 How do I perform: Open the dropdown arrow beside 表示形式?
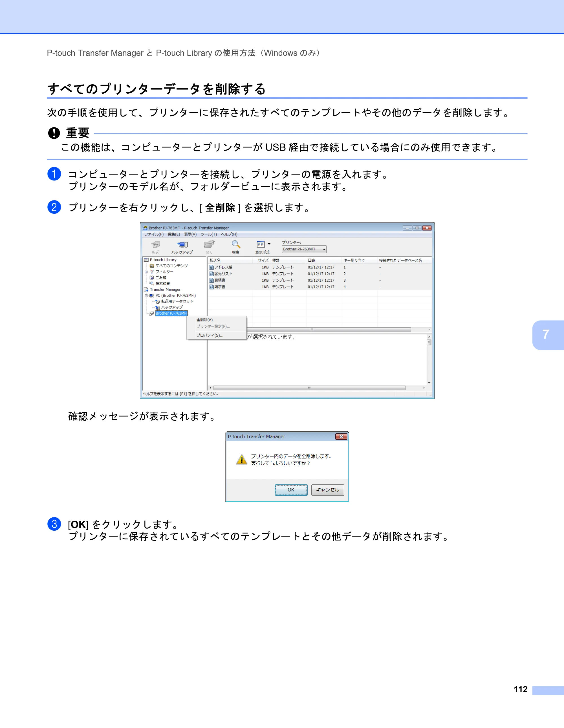tap(269, 244)
